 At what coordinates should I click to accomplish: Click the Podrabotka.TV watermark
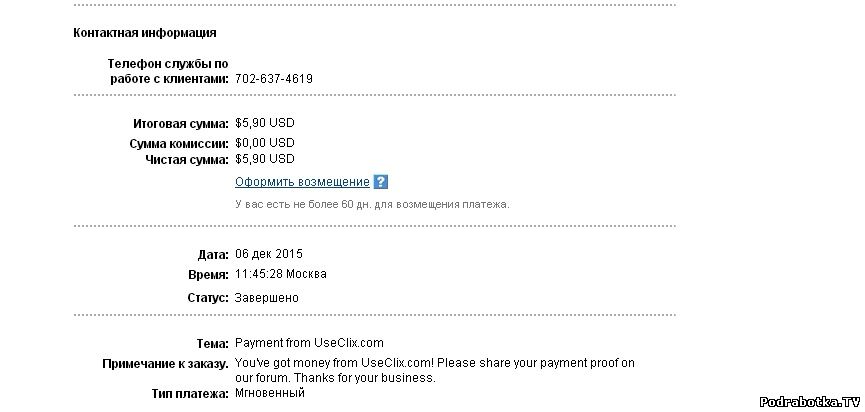coord(808,401)
